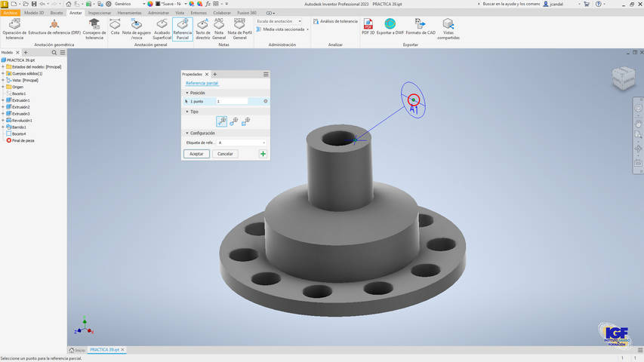Viewport: 644px width, 362px height.
Task: Choose the Acabado Superficial tool
Action: pyautogui.click(x=162, y=29)
